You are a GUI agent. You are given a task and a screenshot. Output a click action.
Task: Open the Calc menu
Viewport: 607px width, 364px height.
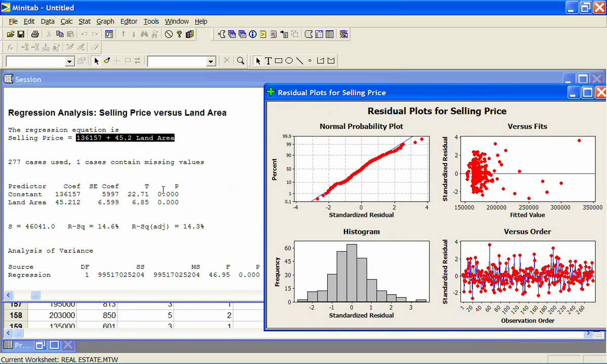tap(67, 21)
